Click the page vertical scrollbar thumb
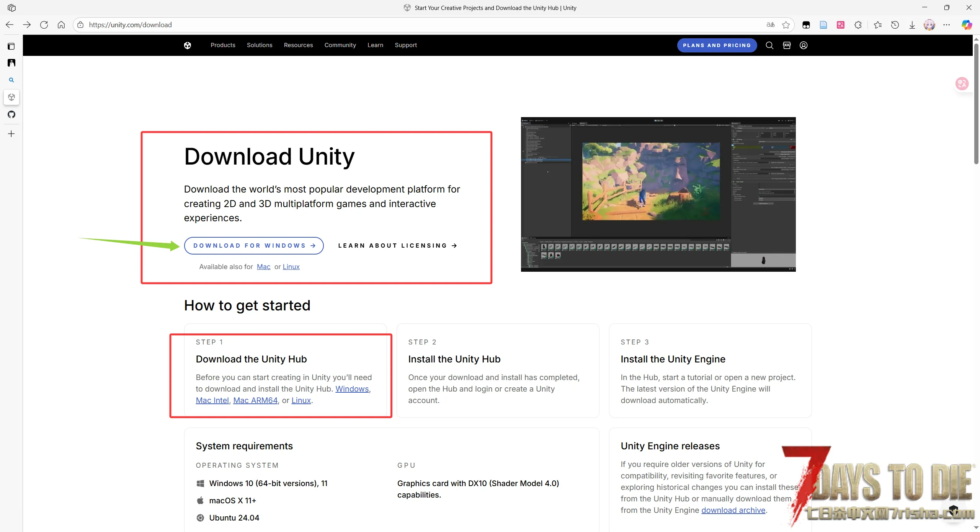 point(976,103)
